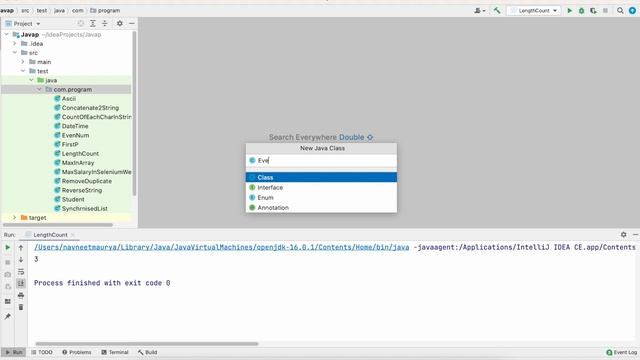Open the Run tool window button

[13, 352]
